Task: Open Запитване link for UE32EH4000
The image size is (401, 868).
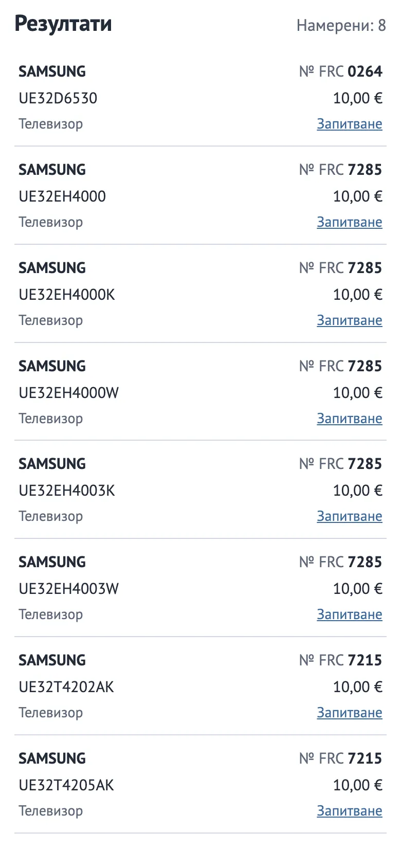Action: (349, 222)
